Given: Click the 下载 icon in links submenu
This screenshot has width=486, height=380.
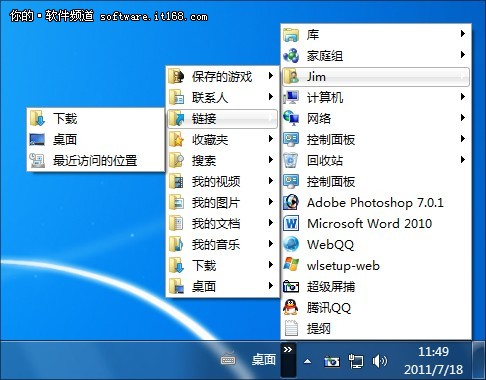Looking at the screenshot, I should click(x=37, y=118).
